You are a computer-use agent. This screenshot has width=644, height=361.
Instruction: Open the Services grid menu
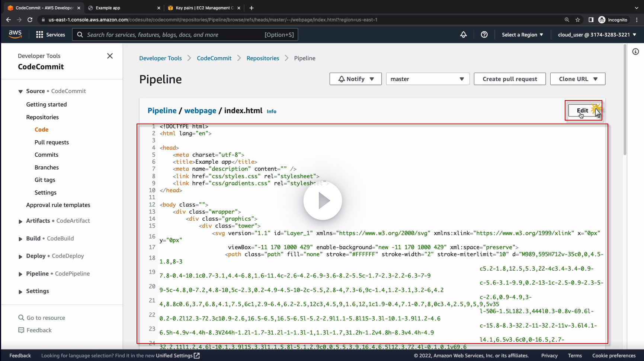pyautogui.click(x=50, y=35)
